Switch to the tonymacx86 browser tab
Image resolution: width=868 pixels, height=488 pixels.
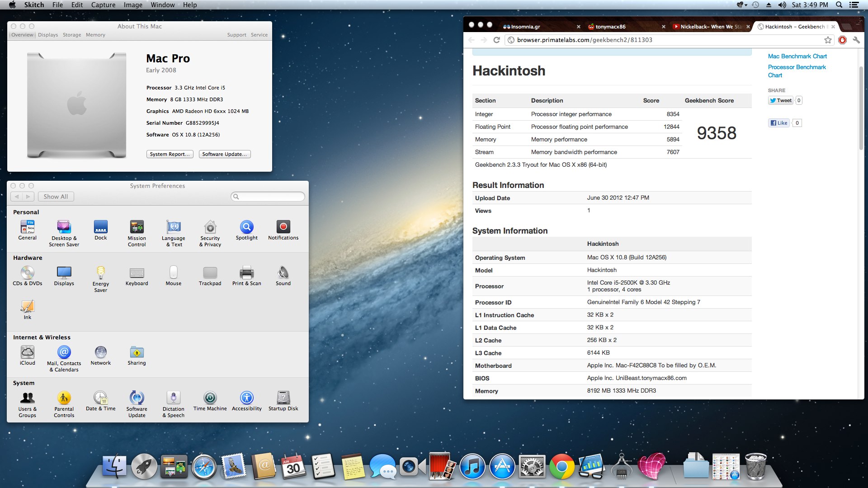coord(626,27)
